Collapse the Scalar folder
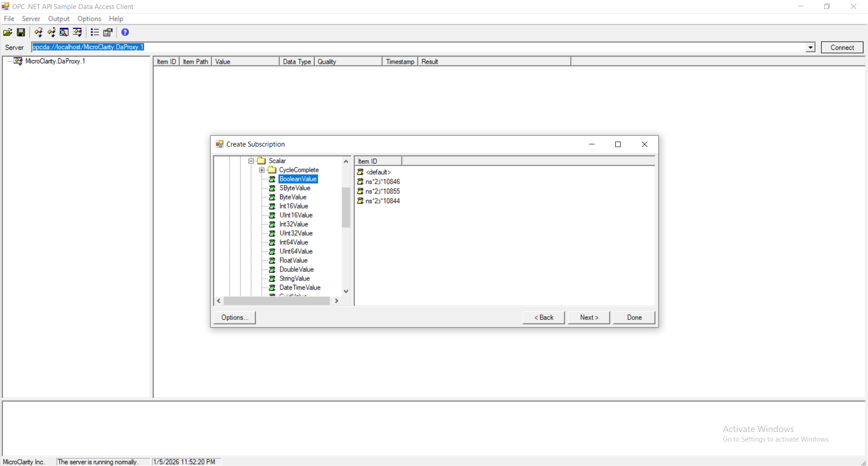868x466 pixels. [x=251, y=161]
